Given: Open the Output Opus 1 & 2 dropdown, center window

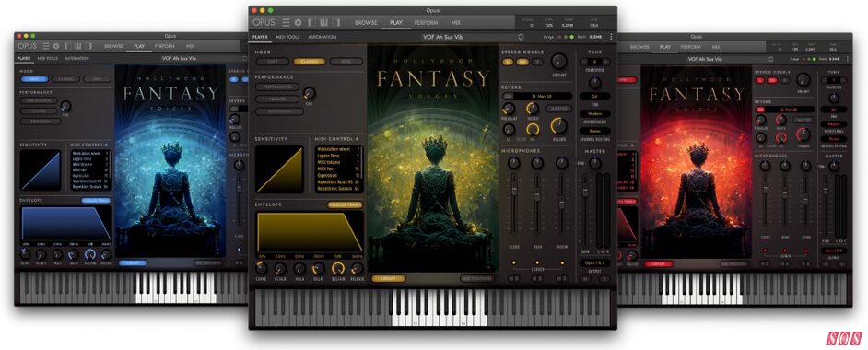Looking at the screenshot, I should (x=595, y=262).
